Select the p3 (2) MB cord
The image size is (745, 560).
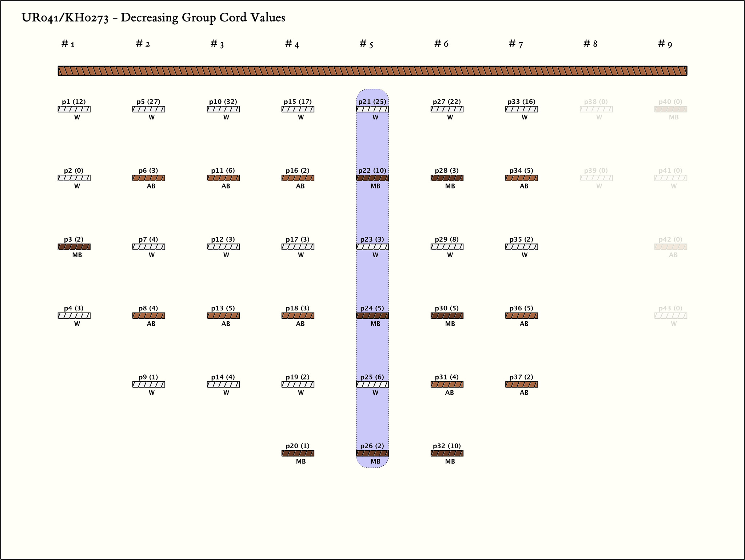pos(74,247)
